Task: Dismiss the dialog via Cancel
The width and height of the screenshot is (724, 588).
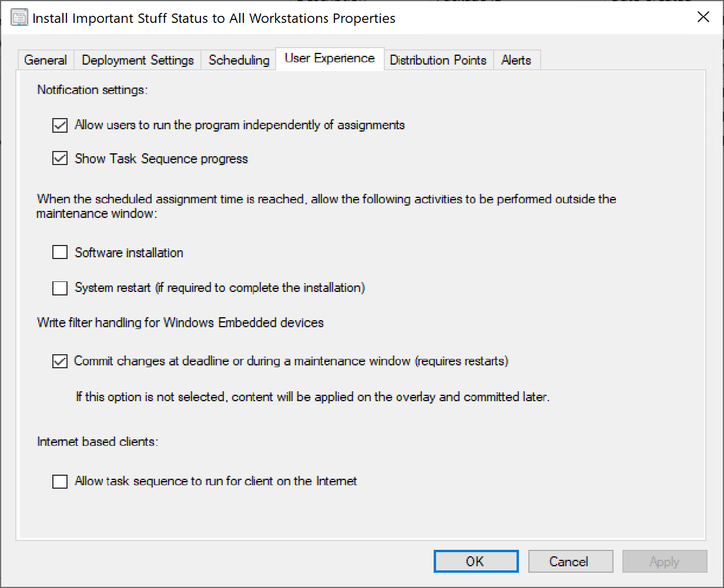Action: 570,561
